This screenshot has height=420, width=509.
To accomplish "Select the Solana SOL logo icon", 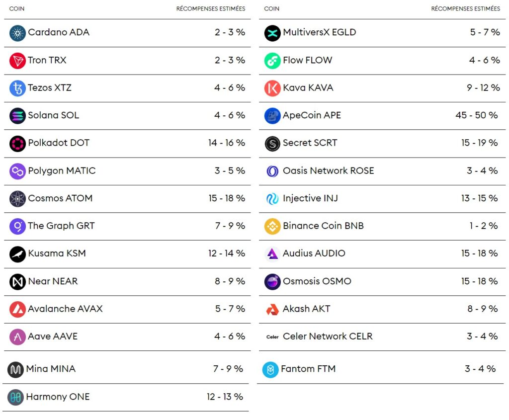I will 17,116.
